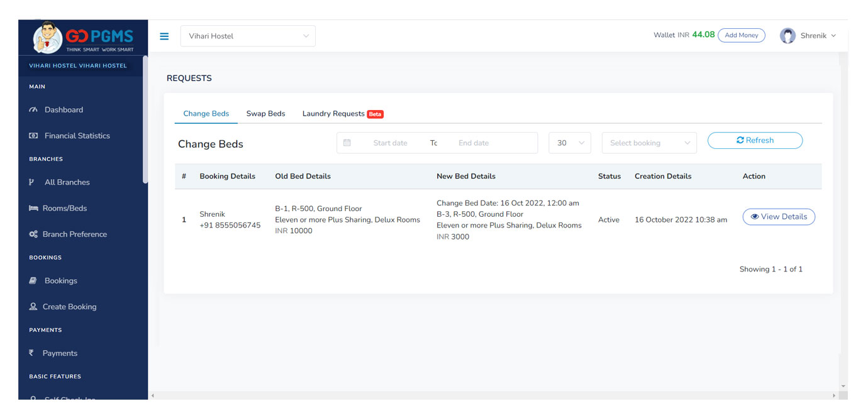The width and height of the screenshot is (868, 416).
Task: Click the INR 10000 old bed price
Action: [x=294, y=231]
